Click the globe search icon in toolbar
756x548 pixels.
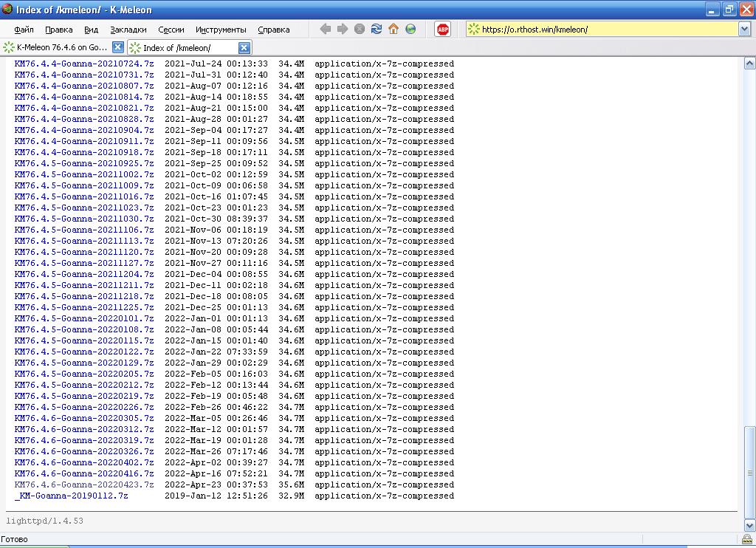[x=410, y=29]
